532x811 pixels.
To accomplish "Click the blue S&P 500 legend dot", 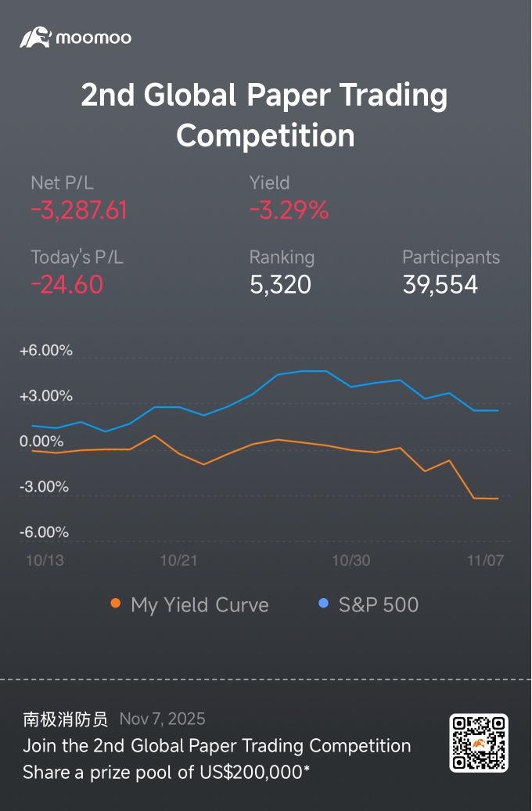I will 324,604.
